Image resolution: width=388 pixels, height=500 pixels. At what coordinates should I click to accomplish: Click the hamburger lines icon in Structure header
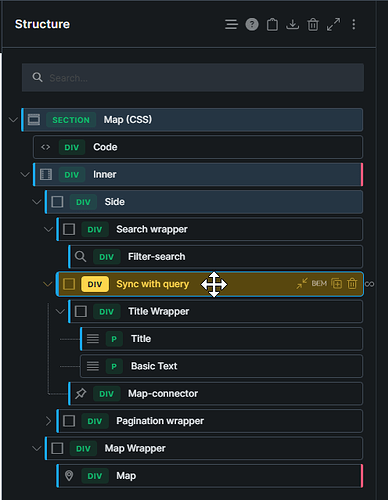tap(231, 24)
